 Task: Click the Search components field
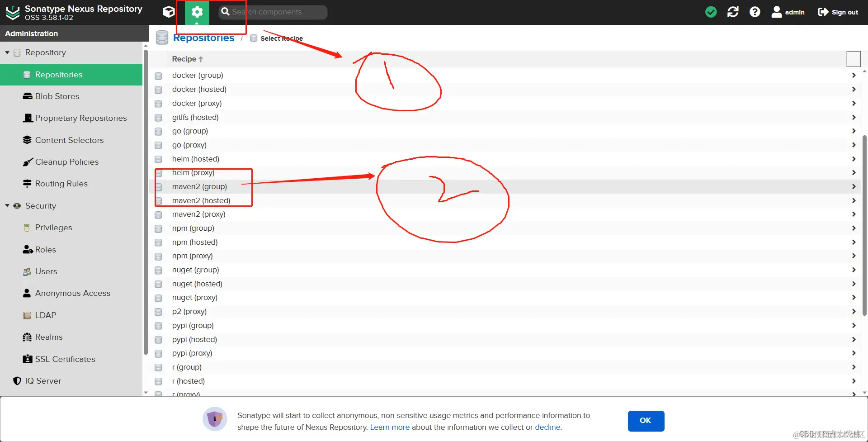coord(273,12)
